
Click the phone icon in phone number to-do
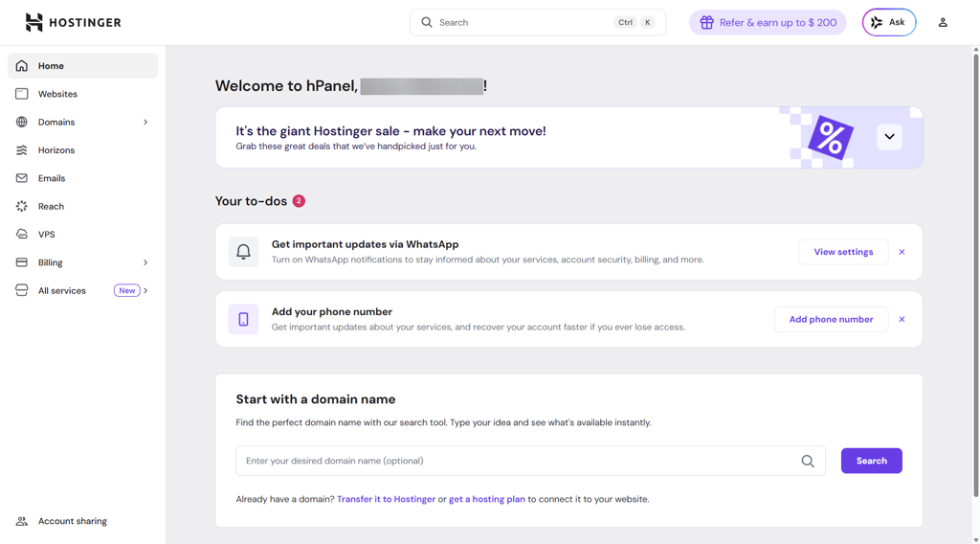[243, 319]
